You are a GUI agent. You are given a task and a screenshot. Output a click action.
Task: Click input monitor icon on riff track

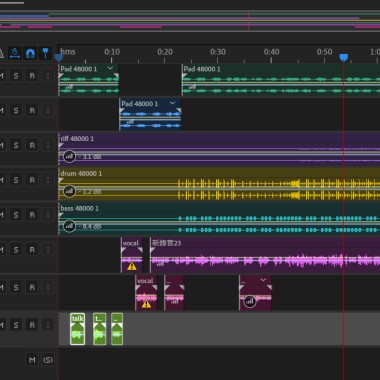[x=48, y=145]
